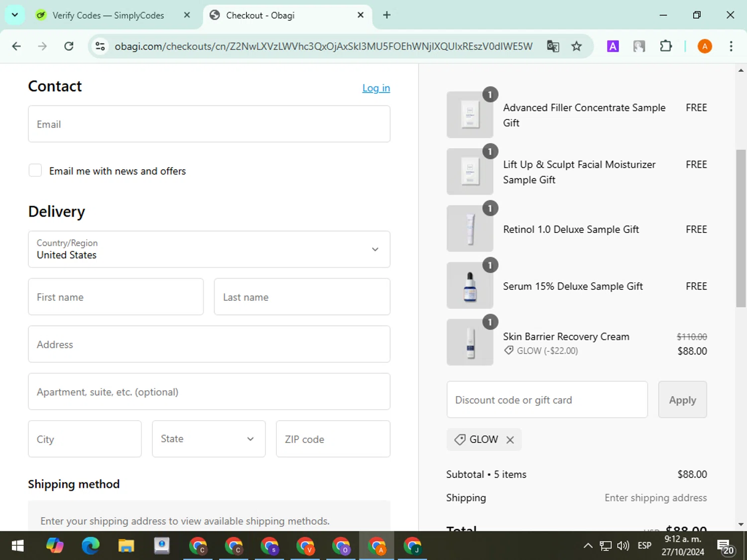This screenshot has width=747, height=560.
Task: Click the translate page icon
Action: tap(553, 46)
